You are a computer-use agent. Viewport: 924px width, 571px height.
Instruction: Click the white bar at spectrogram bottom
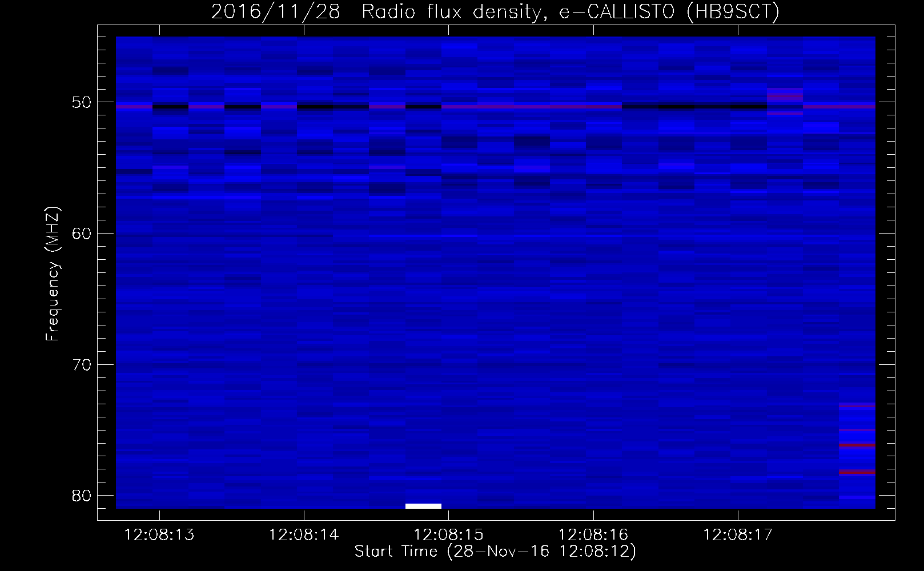(x=423, y=506)
